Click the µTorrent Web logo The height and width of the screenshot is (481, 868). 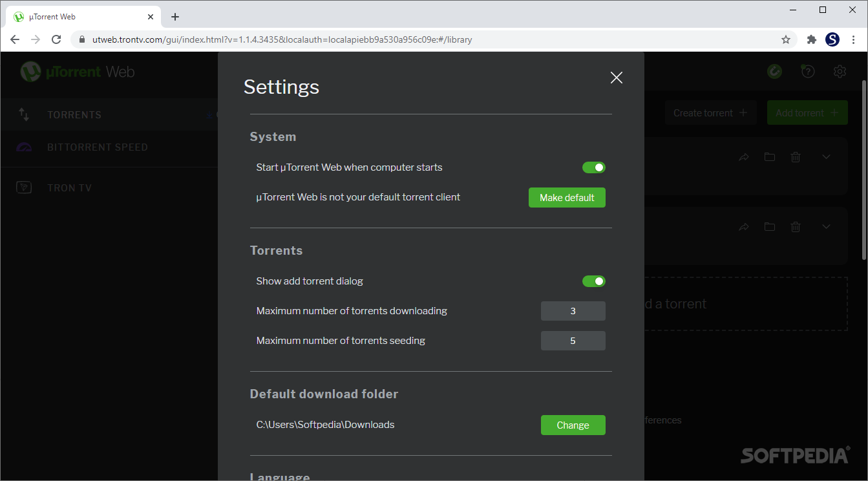[77, 72]
